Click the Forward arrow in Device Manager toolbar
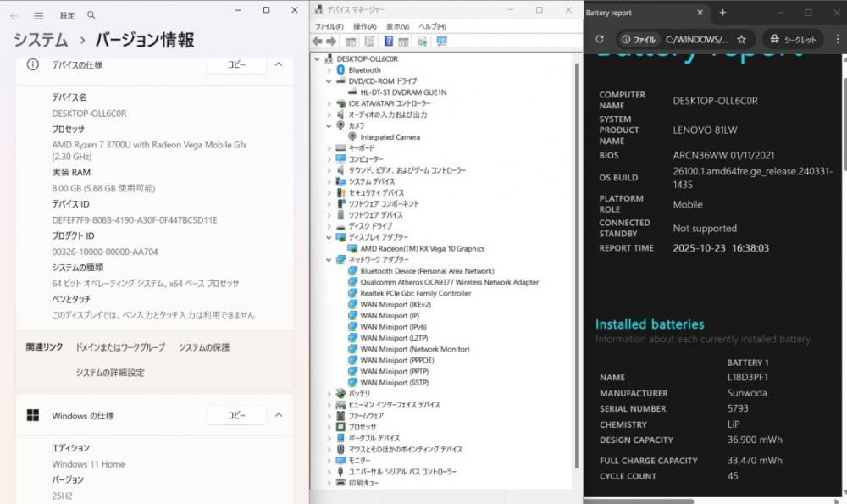This screenshot has height=504, width=847. tap(331, 41)
